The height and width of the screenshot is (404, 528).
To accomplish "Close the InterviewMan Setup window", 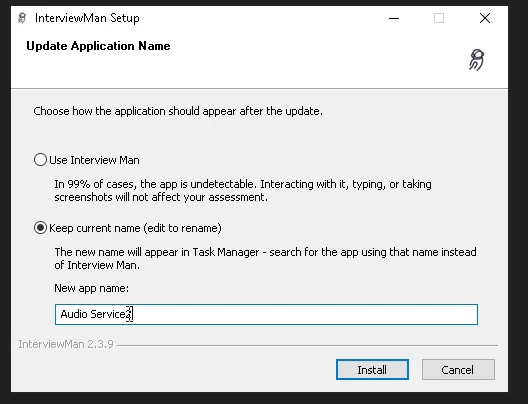I will tap(485, 18).
